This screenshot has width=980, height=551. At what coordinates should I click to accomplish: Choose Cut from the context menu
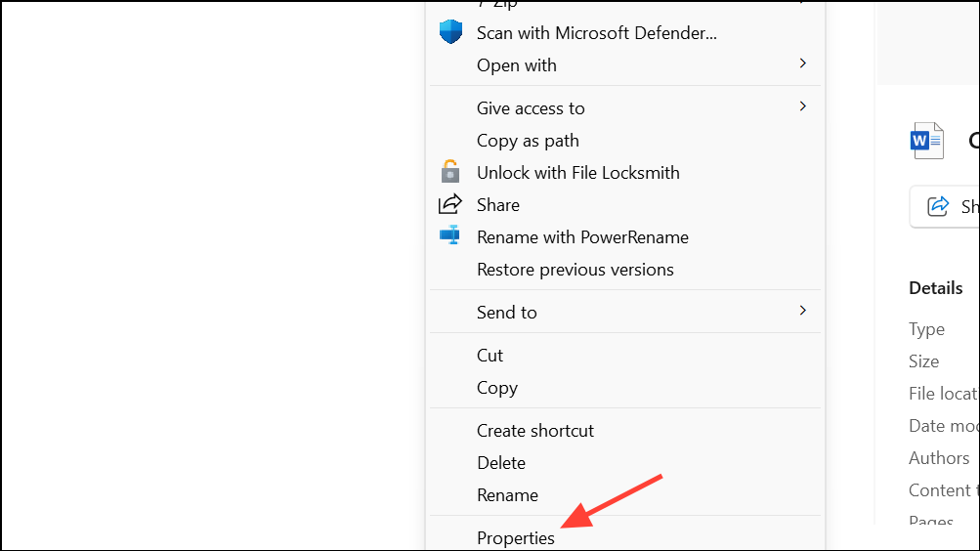pyautogui.click(x=490, y=356)
